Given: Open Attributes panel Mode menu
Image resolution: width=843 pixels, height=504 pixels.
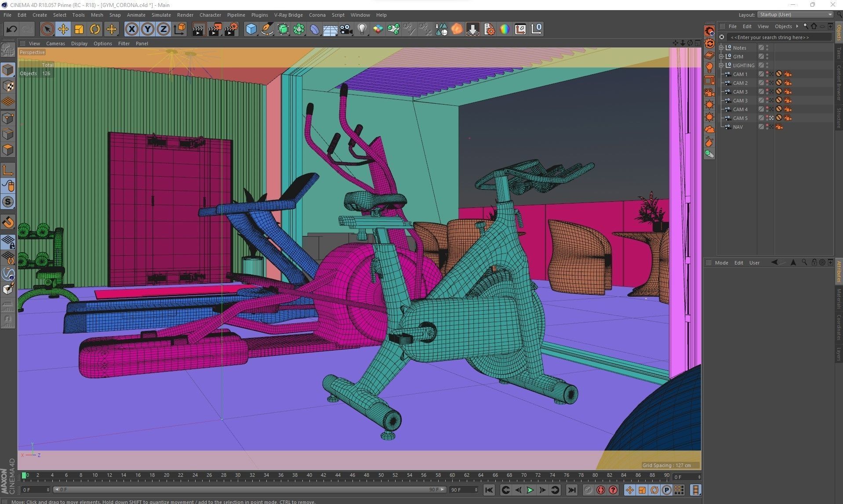Looking at the screenshot, I should (x=721, y=263).
